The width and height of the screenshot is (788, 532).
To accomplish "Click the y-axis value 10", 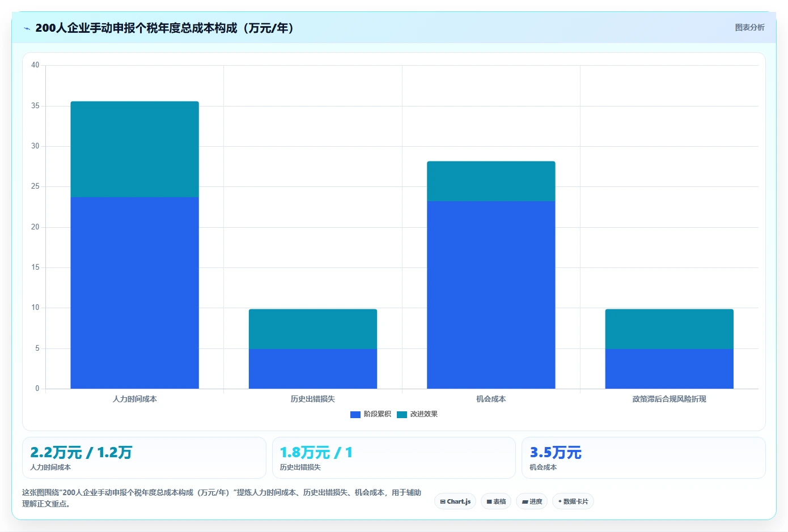I will [35, 308].
